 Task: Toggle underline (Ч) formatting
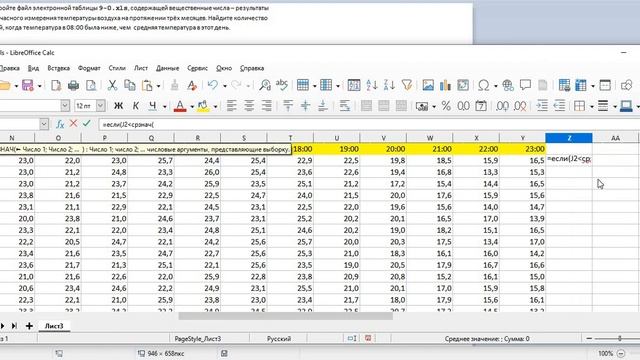coord(153,106)
